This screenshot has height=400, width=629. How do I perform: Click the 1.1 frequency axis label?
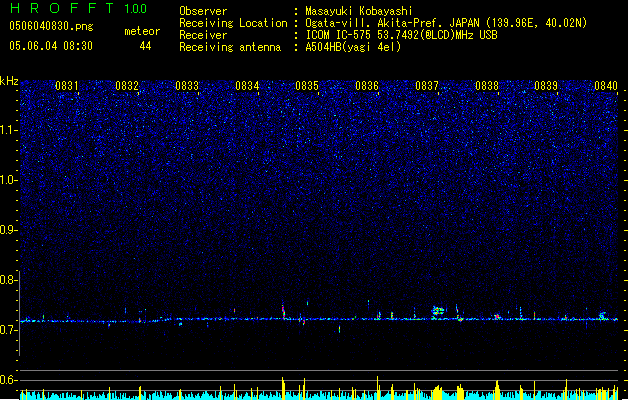point(9,130)
